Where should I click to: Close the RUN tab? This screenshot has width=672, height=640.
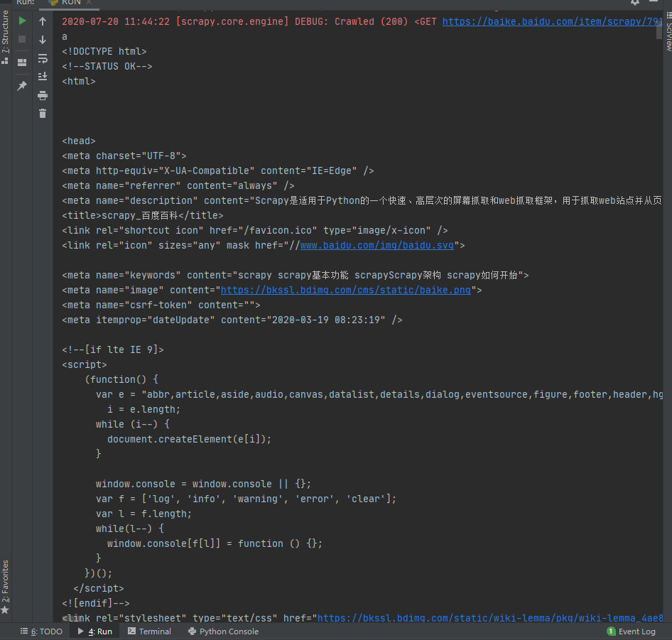tap(89, 3)
